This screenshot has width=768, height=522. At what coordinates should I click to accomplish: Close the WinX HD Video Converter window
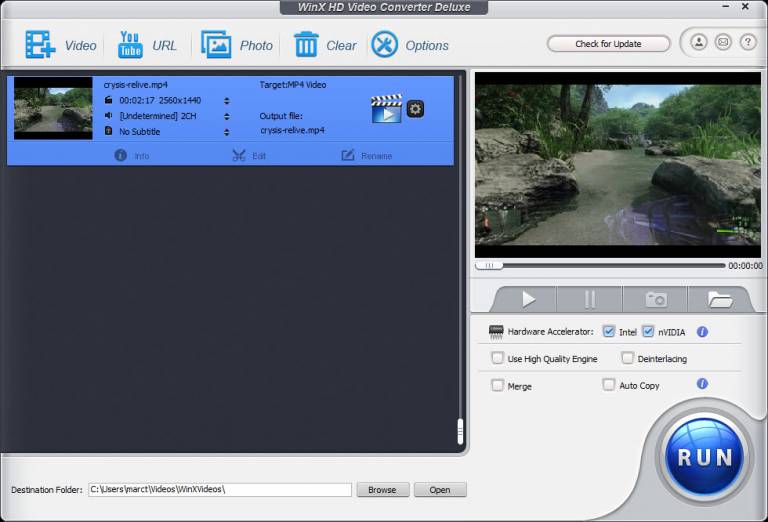(745, 7)
